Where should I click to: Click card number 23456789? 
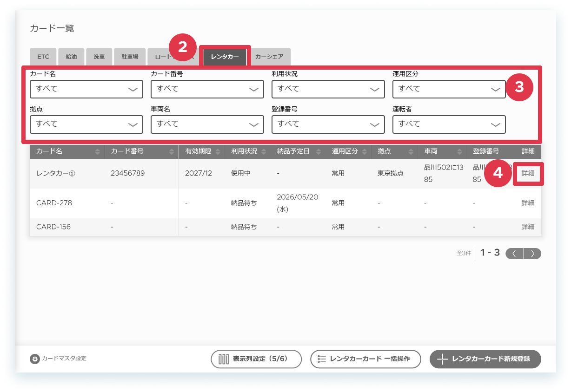(128, 173)
